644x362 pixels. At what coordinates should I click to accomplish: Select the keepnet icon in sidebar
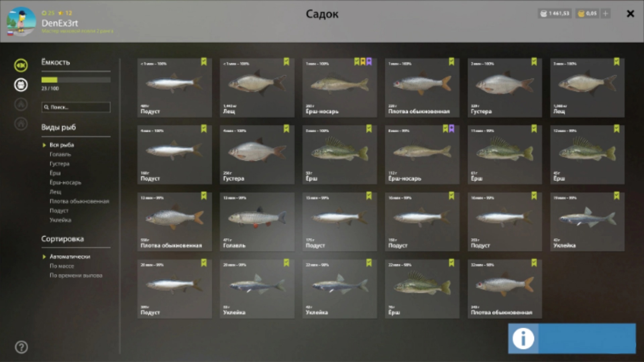[21, 85]
